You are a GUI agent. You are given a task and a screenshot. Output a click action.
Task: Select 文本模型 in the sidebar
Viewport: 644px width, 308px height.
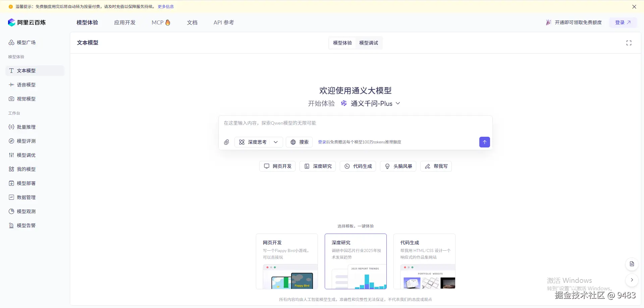(35, 71)
